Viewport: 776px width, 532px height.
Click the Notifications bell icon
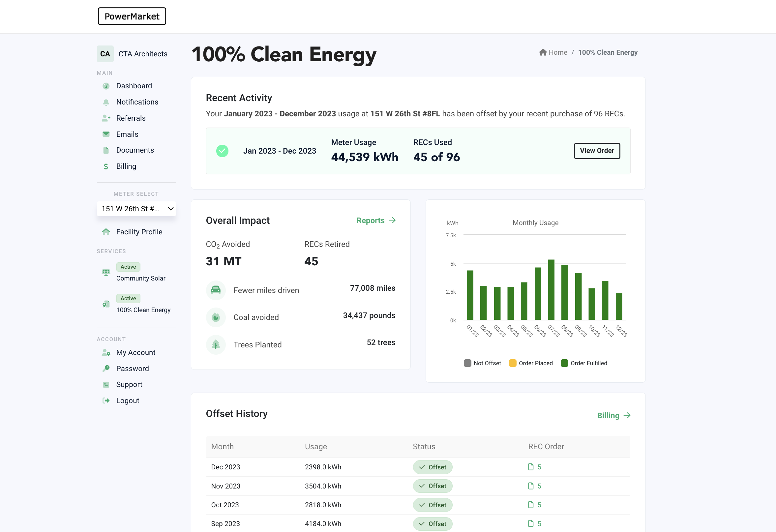[x=106, y=102]
